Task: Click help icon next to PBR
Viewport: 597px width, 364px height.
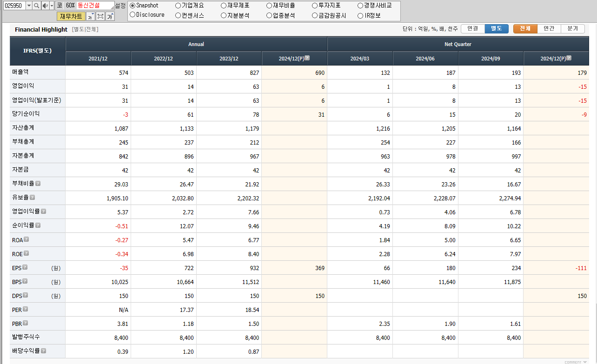Action: click(x=26, y=323)
